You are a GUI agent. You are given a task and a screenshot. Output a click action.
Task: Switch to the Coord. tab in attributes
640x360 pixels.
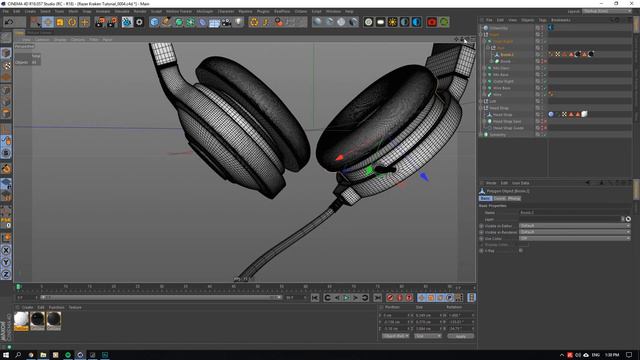(x=500, y=198)
